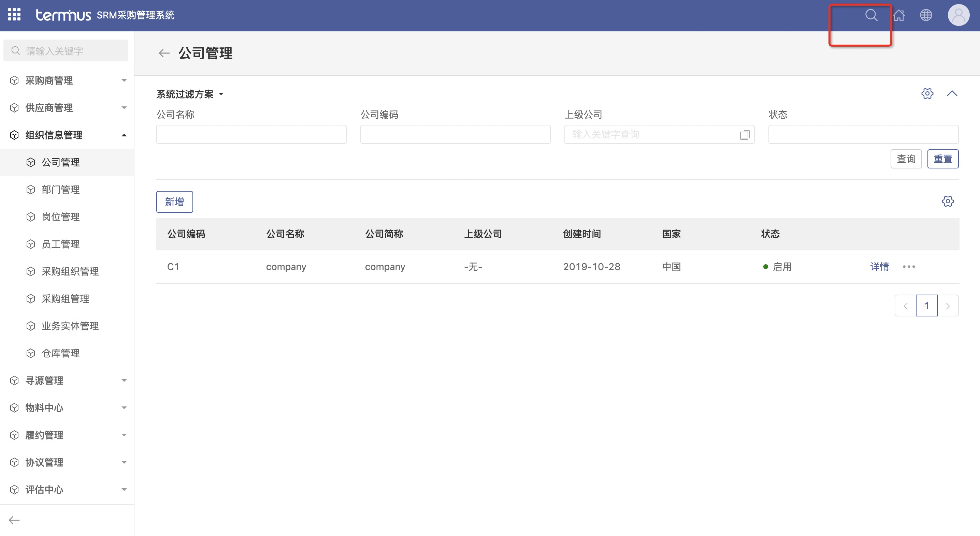The height and width of the screenshot is (536, 980).
Task: Select 公司管理 in sidebar
Action: [x=67, y=162]
